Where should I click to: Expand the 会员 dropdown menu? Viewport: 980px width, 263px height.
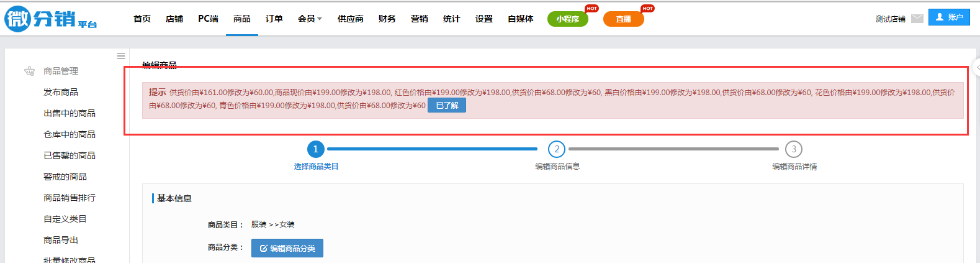coord(310,19)
